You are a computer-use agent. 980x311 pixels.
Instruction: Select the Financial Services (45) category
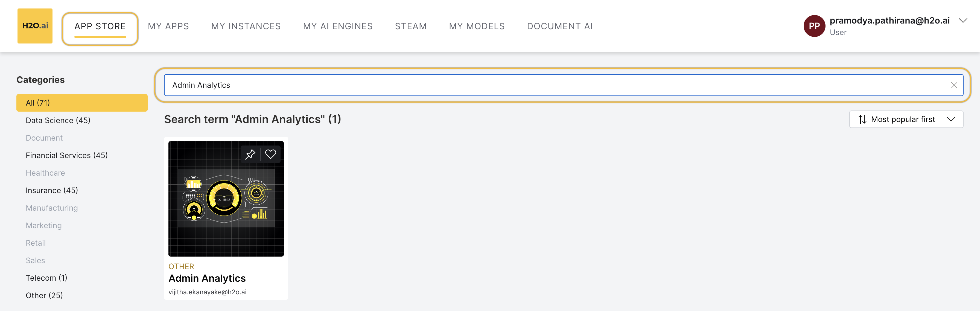click(x=66, y=155)
